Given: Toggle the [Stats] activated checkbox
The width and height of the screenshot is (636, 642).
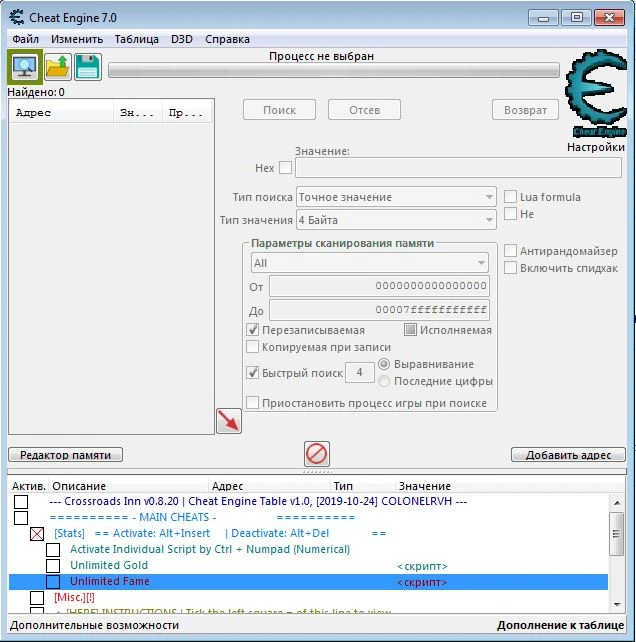Looking at the screenshot, I should (37, 533).
